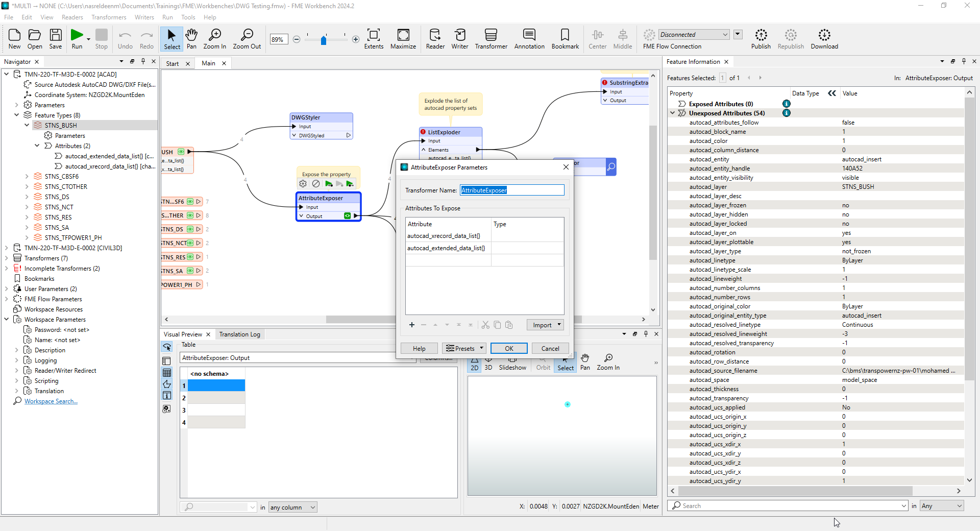Toggle feature cache eye on AttributeExposer Output port
This screenshot has width=980, height=531.
pos(347,216)
